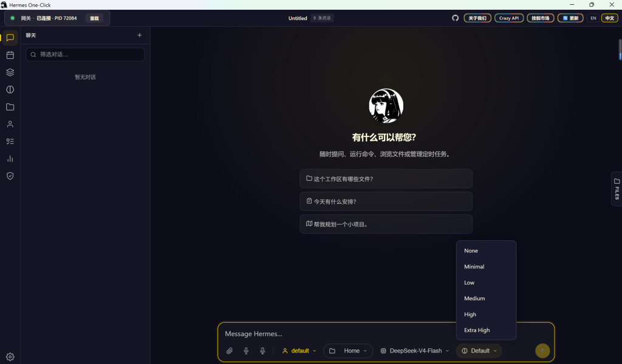Click the 今天有什么安排? suggestion
The image size is (622, 364).
pos(386,201)
